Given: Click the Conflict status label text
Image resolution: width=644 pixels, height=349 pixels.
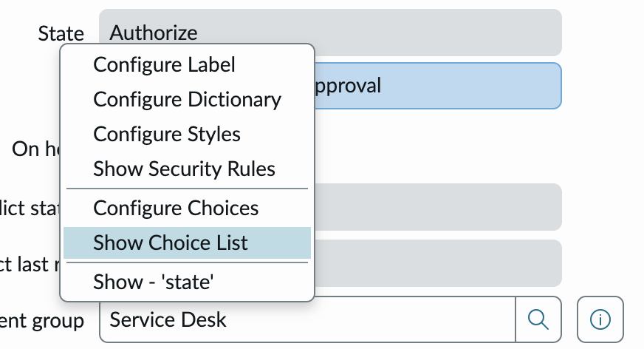Looking at the screenshot, I should point(30,207).
